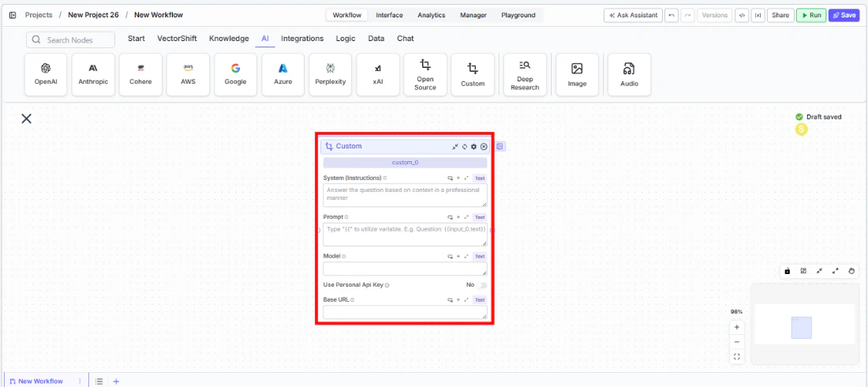Close the node panel with the X icon
The image size is (868, 387).
tap(26, 118)
